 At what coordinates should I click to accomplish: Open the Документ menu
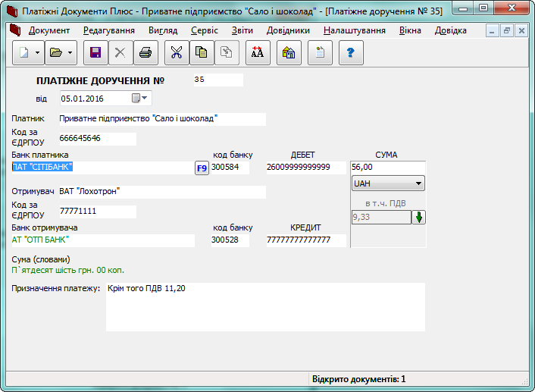click(x=49, y=30)
